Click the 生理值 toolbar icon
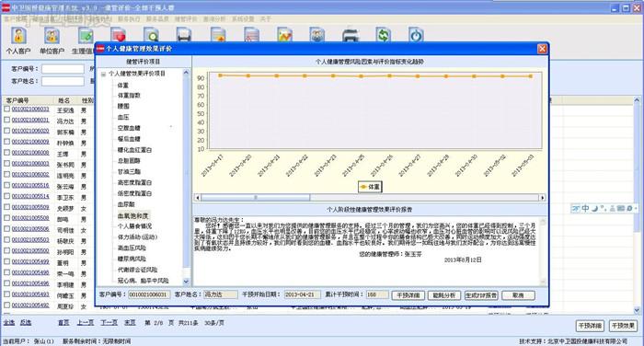 click(86, 40)
